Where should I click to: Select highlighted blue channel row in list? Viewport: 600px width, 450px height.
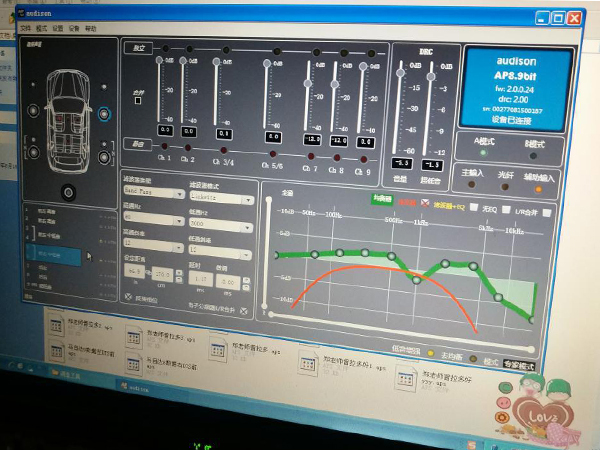click(x=53, y=254)
